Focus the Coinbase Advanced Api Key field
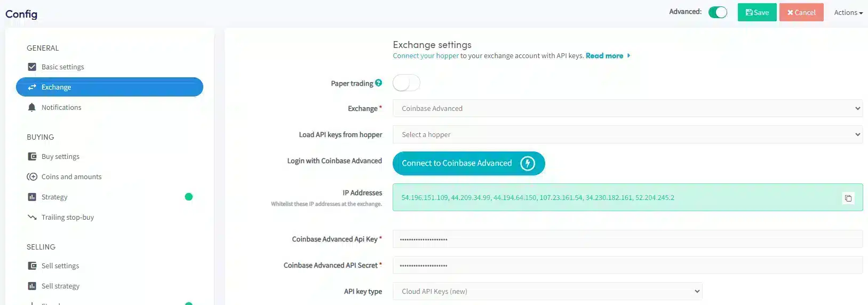Image resolution: width=868 pixels, height=305 pixels. pos(628,239)
